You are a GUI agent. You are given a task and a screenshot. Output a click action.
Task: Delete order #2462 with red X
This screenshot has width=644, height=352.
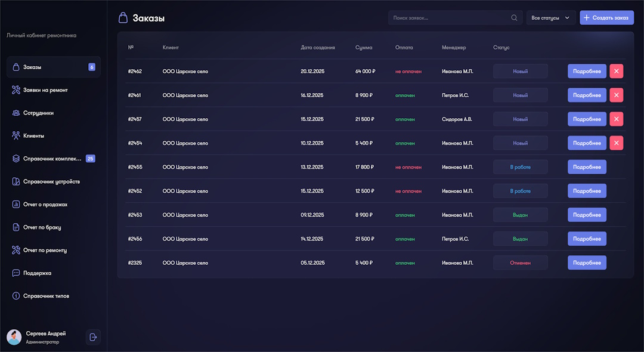pyautogui.click(x=616, y=71)
